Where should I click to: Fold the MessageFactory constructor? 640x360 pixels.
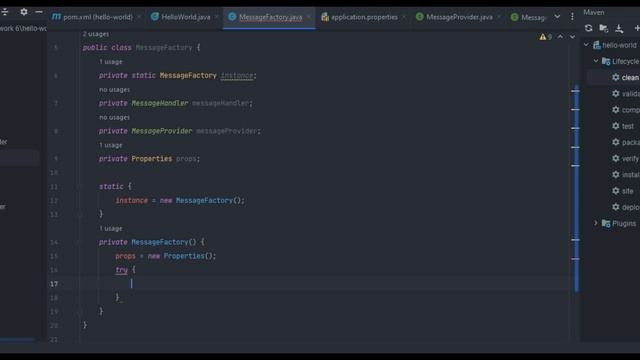click(80, 242)
